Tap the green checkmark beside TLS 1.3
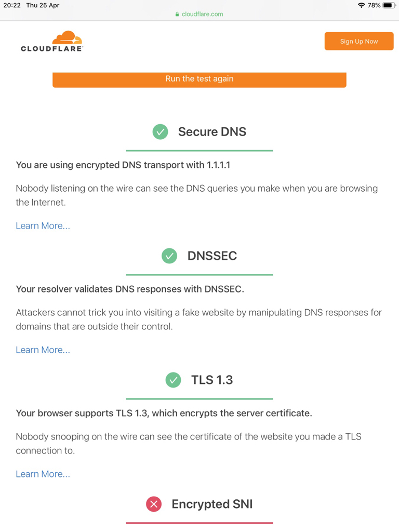 pos(173,380)
